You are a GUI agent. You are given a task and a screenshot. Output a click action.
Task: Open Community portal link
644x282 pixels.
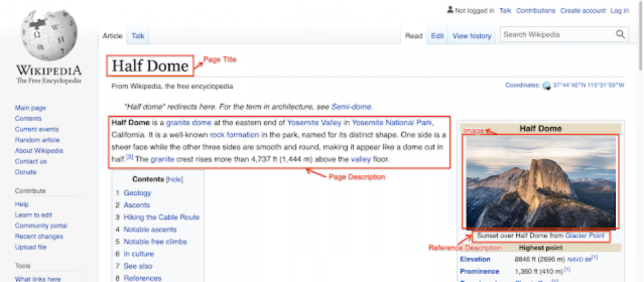pyautogui.click(x=41, y=226)
